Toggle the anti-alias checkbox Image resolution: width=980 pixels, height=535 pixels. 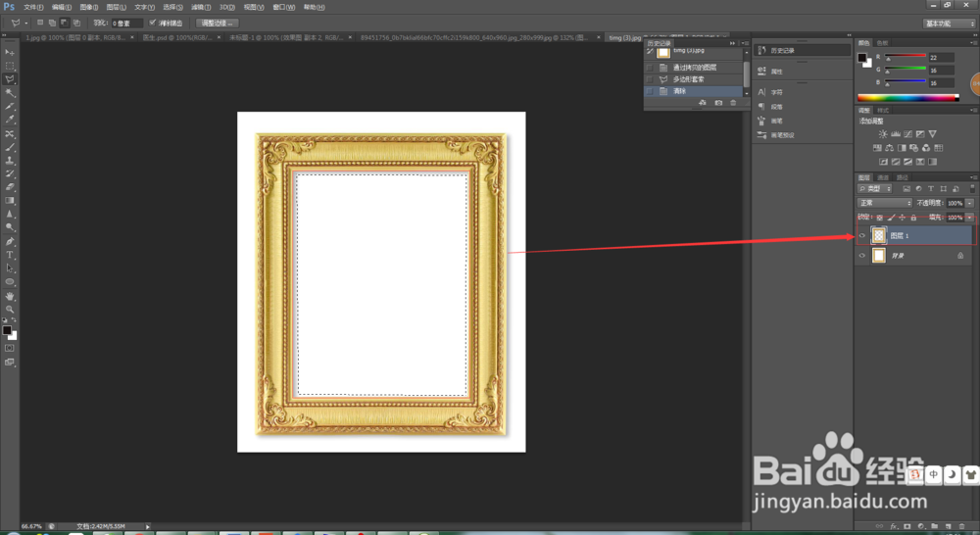(x=152, y=23)
